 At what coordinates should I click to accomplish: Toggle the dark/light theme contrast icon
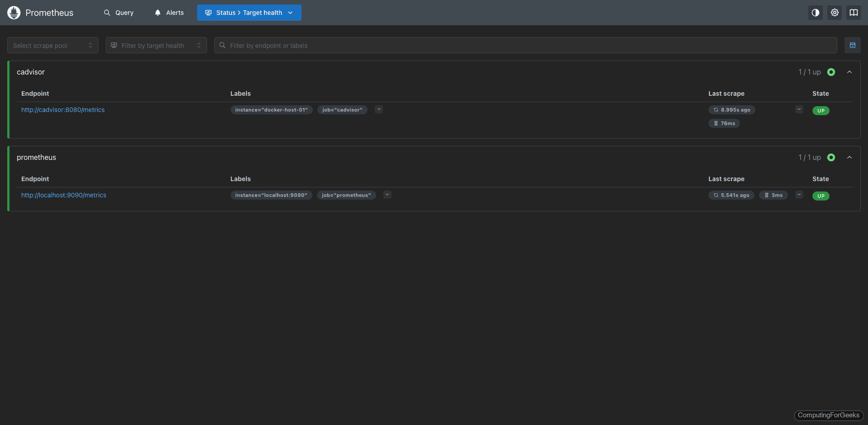pos(815,13)
